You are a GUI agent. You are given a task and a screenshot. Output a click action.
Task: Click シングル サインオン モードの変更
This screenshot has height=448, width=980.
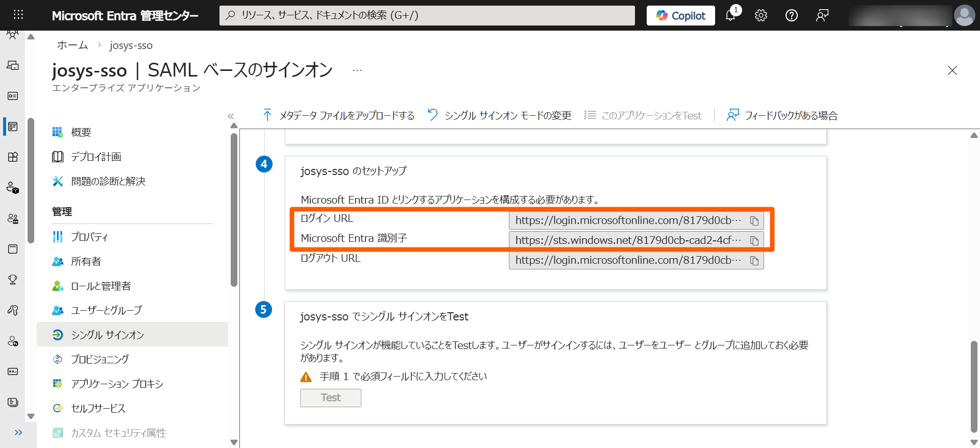point(499,116)
